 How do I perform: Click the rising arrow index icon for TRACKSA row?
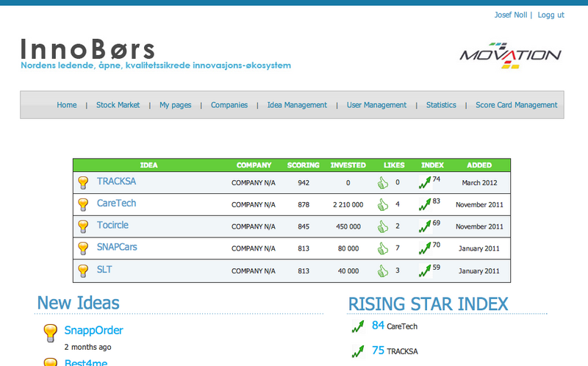pyautogui.click(x=425, y=182)
